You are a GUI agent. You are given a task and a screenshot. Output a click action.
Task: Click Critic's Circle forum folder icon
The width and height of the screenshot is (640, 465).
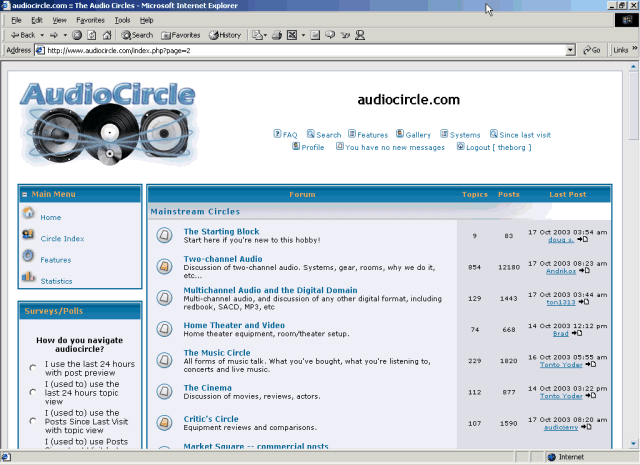tap(164, 423)
